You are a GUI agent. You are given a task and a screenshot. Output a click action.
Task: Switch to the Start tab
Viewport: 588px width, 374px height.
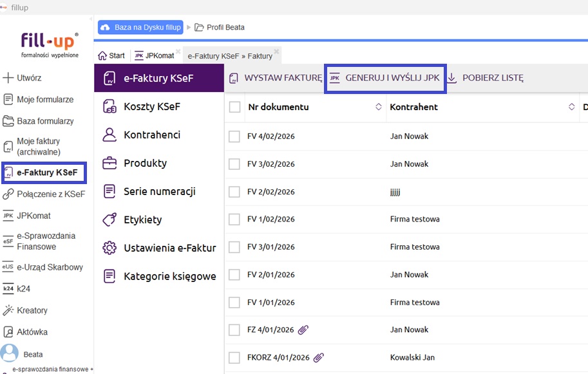coord(111,56)
